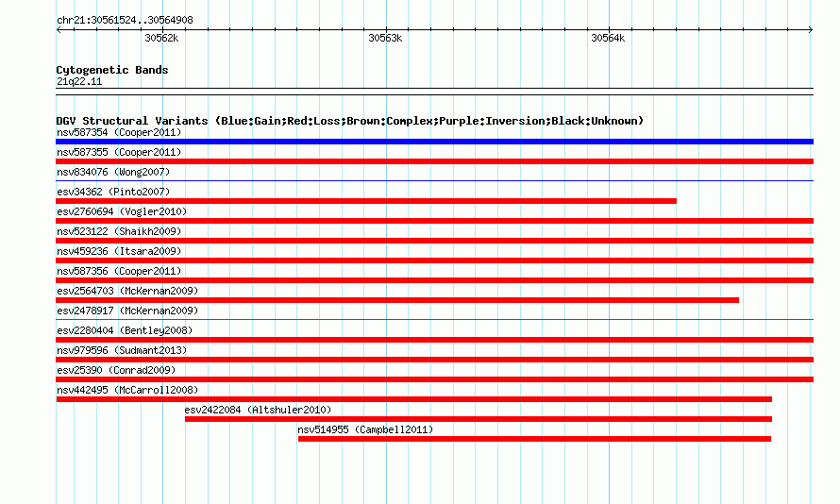Click the chr21:30561524..30564908 coordinates label

pyautogui.click(x=125, y=20)
